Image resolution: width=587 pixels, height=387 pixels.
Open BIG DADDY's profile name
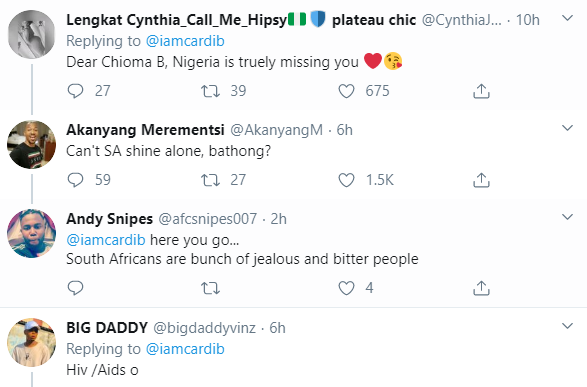click(x=107, y=328)
